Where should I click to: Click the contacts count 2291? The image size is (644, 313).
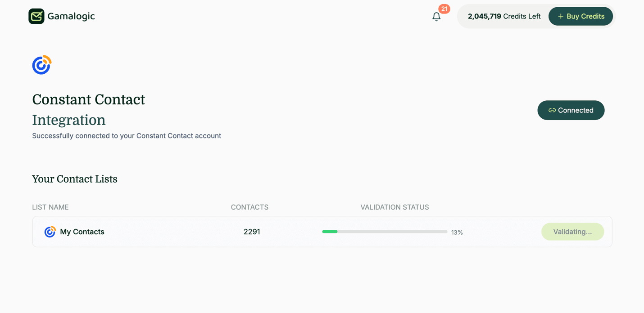tap(251, 232)
